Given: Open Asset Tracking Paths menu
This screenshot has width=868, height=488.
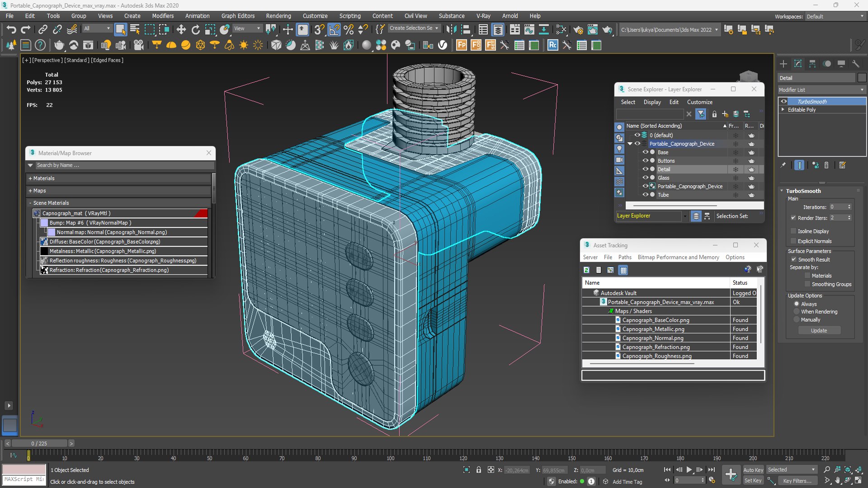Looking at the screenshot, I should 625,257.
